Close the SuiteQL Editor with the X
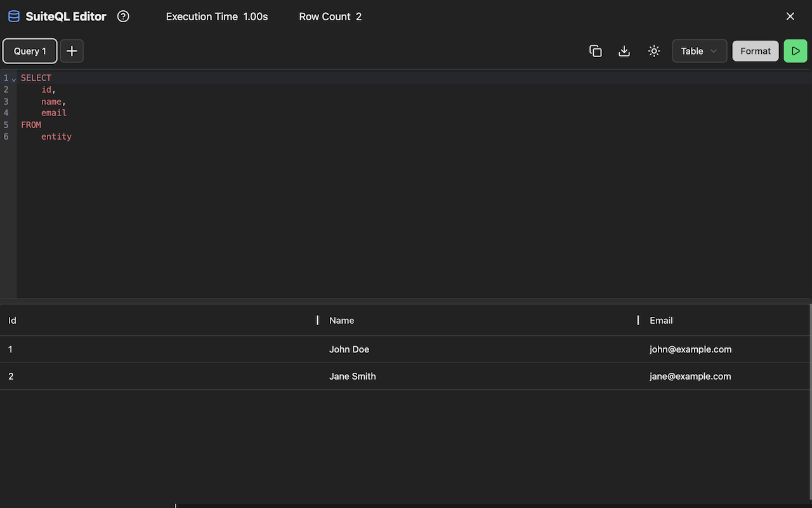Screen dimensions: 812x508 coord(790,17)
